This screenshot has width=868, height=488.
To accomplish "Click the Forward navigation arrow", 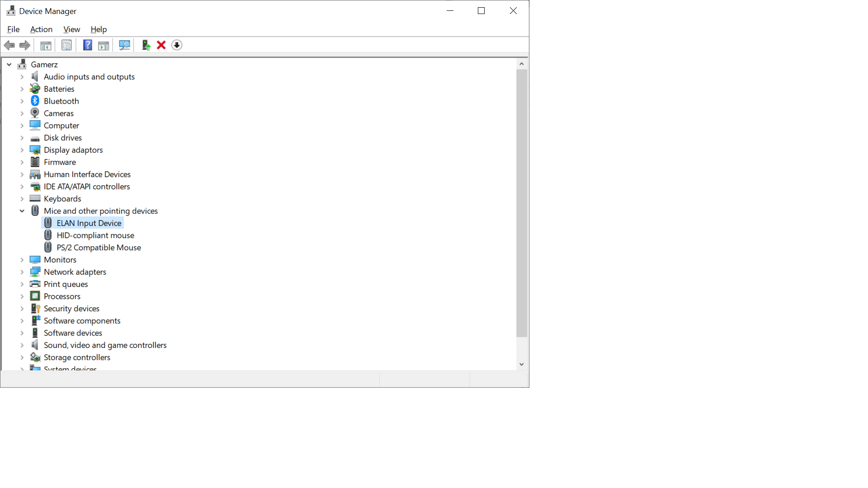I will click(24, 45).
